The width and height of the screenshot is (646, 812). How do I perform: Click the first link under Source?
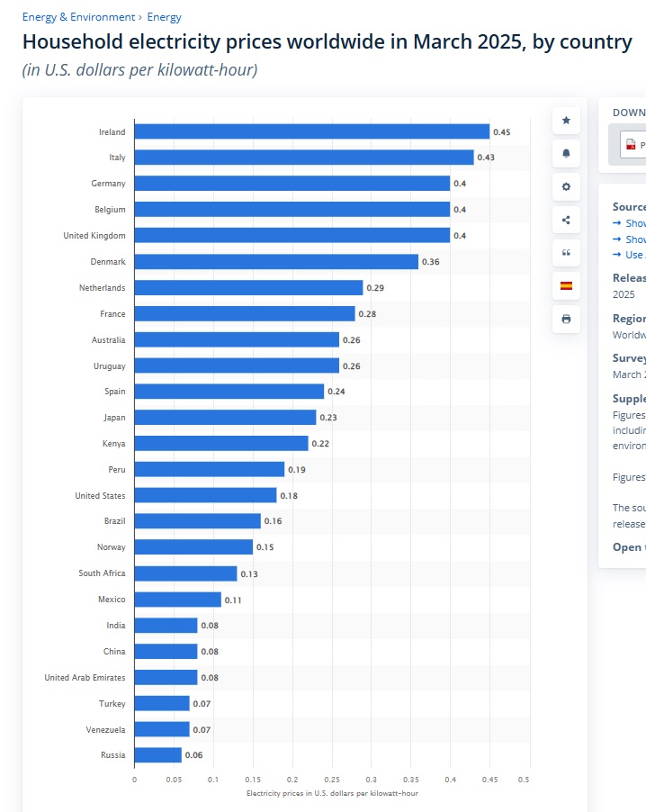tap(633, 223)
